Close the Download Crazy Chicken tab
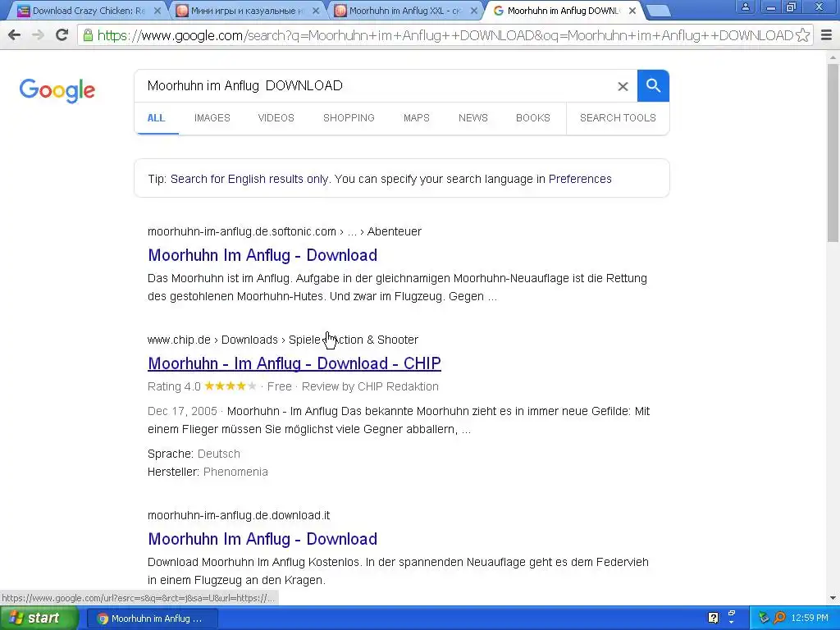This screenshot has height=630, width=840. pyautogui.click(x=157, y=11)
